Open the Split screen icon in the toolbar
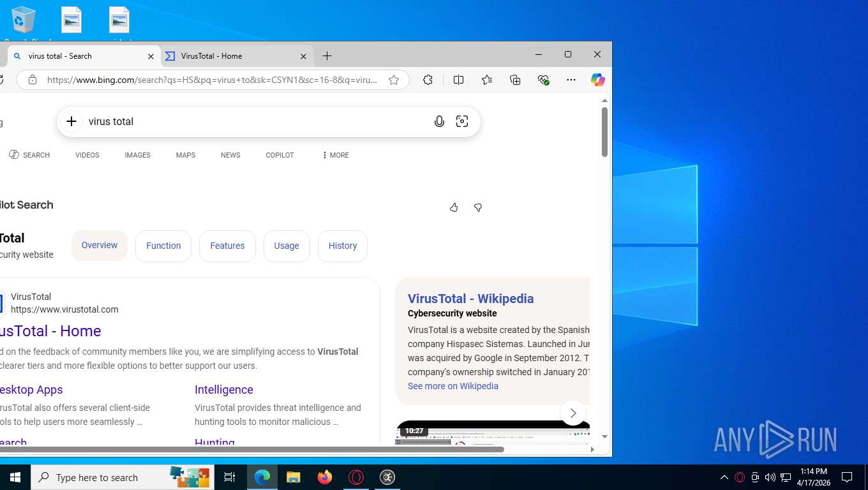This screenshot has height=490, width=868. point(458,80)
